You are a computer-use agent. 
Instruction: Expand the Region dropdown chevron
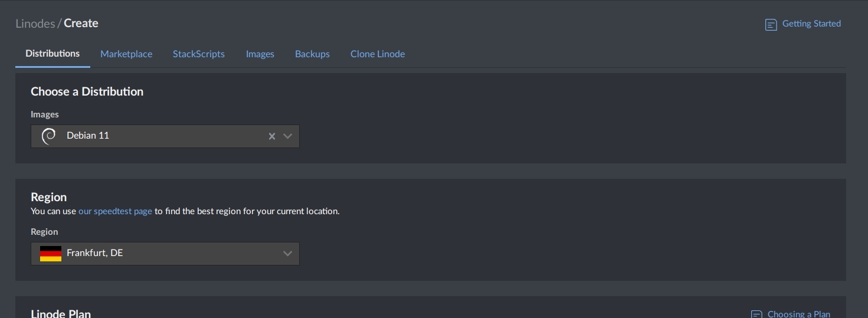pos(287,254)
